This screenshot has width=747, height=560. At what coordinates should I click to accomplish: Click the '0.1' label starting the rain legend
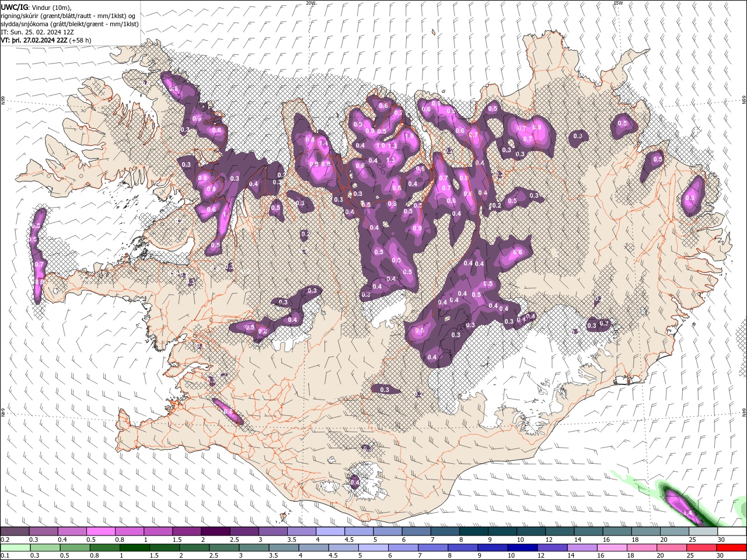point(5,556)
